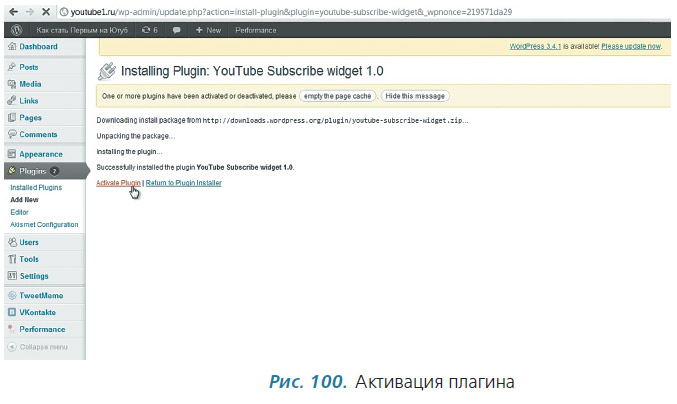Click Activate Plugin link
This screenshot has width=677, height=404.
118,183
